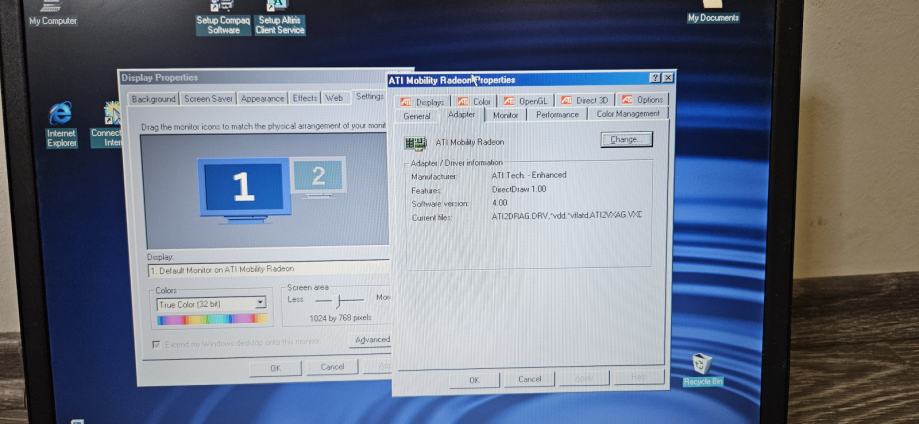Close the ATI Mobility Radeon Properties window
This screenshot has height=424, width=919.
click(x=668, y=78)
